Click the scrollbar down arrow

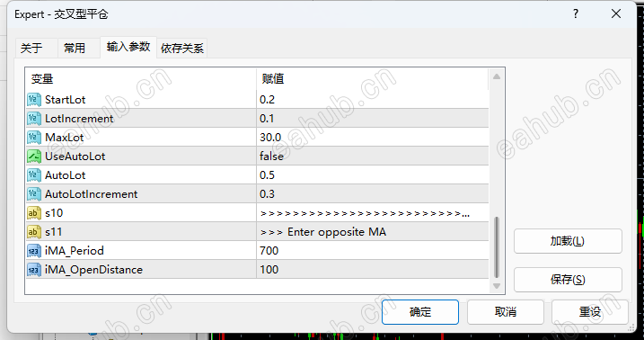497,286
